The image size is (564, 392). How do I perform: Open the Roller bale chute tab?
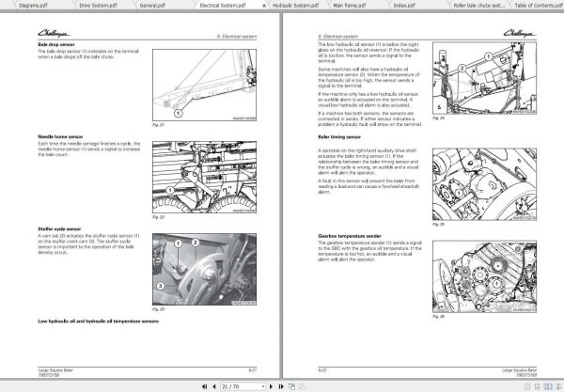479,6
